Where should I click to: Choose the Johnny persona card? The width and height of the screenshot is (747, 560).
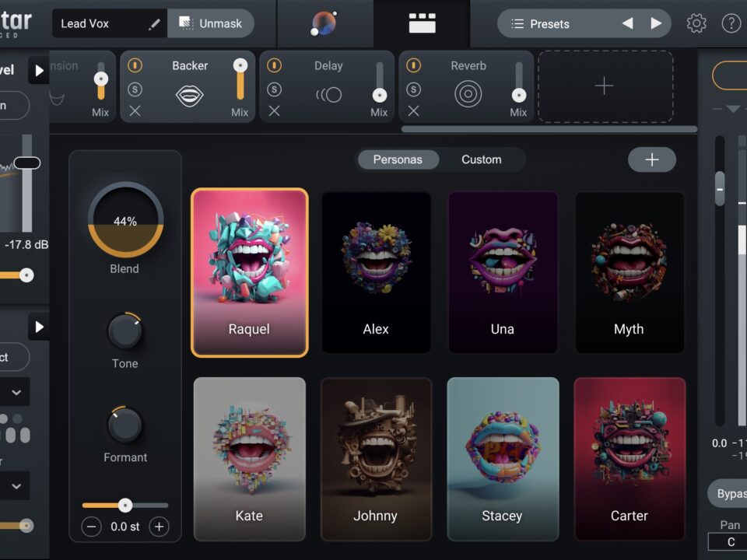pos(376,459)
